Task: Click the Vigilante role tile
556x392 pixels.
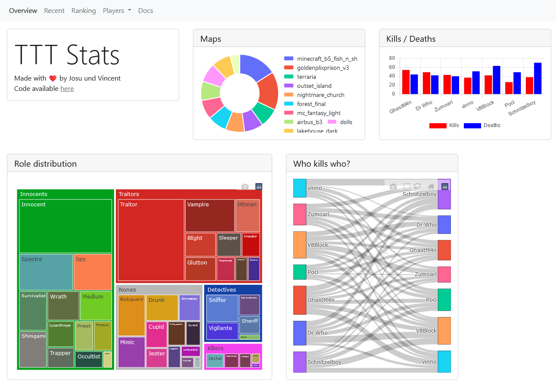Action: [x=222, y=331]
